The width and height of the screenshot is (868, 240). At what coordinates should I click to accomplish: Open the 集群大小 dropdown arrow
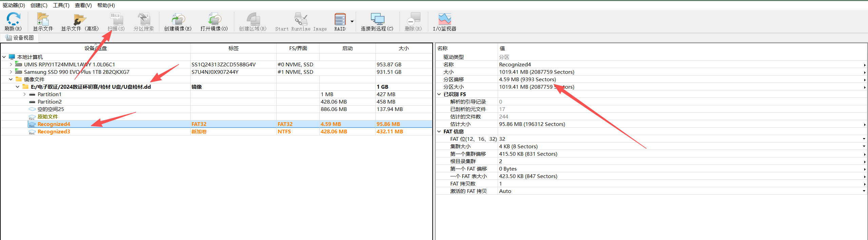click(864, 146)
